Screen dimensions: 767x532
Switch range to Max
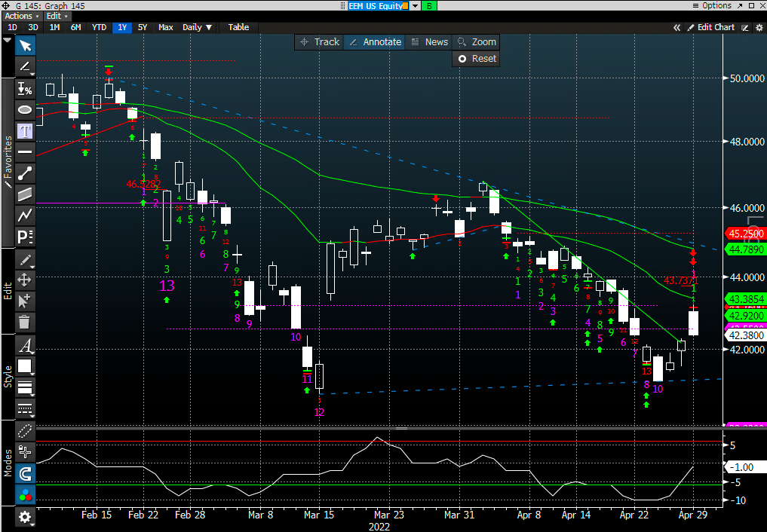(x=166, y=27)
